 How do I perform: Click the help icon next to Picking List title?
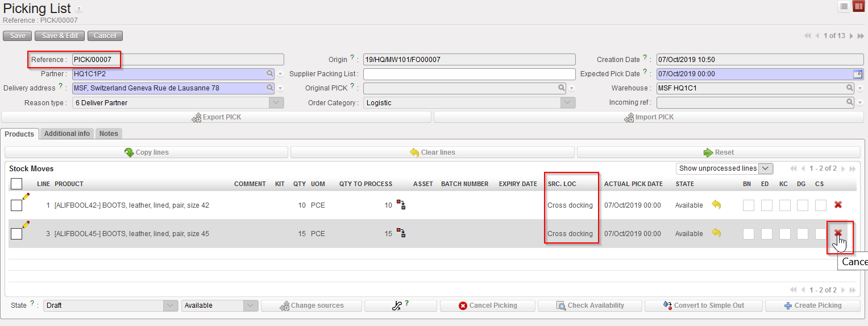pos(78,10)
